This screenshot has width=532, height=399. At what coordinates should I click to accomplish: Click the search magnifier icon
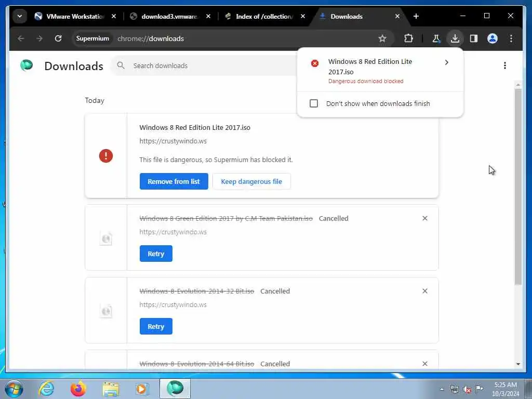(121, 65)
